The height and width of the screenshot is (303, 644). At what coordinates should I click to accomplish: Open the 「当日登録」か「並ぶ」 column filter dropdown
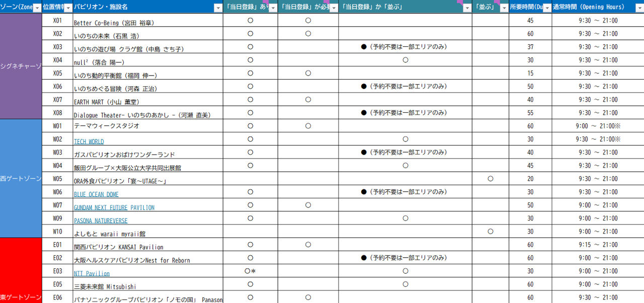(467, 8)
